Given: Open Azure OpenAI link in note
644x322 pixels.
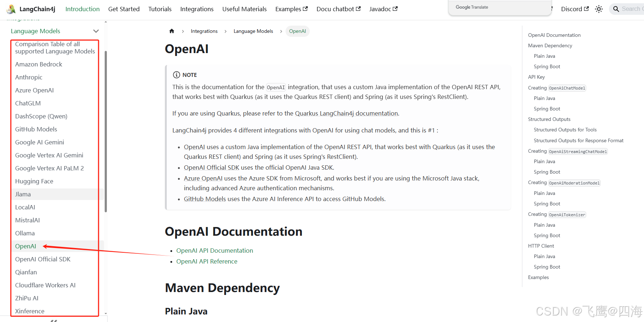Looking at the screenshot, I should point(203,178).
